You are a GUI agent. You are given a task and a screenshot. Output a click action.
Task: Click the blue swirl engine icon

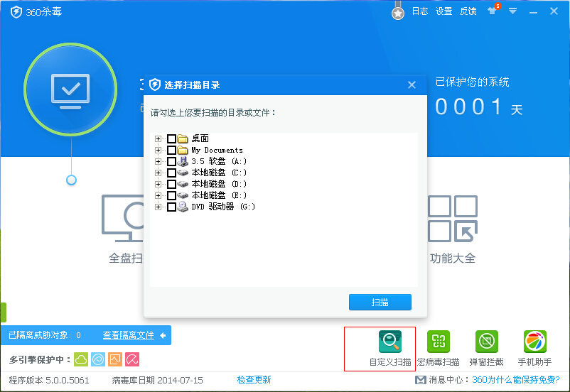tap(98, 359)
